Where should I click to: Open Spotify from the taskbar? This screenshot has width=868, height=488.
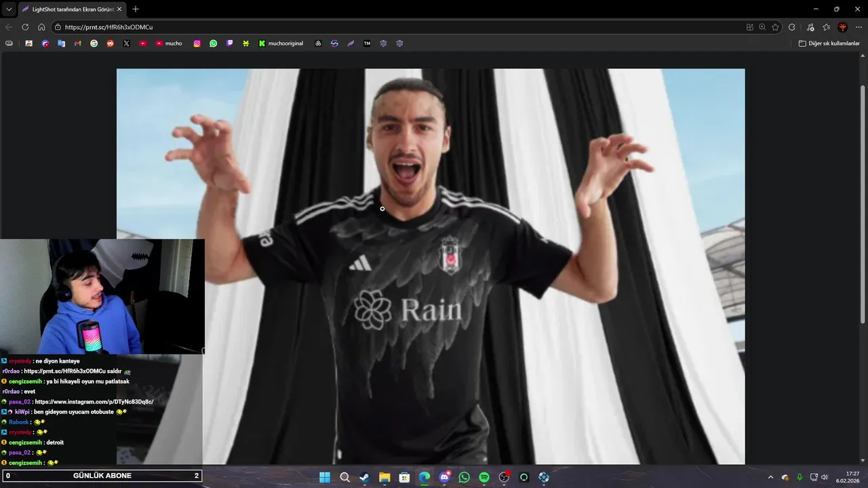pos(484,477)
